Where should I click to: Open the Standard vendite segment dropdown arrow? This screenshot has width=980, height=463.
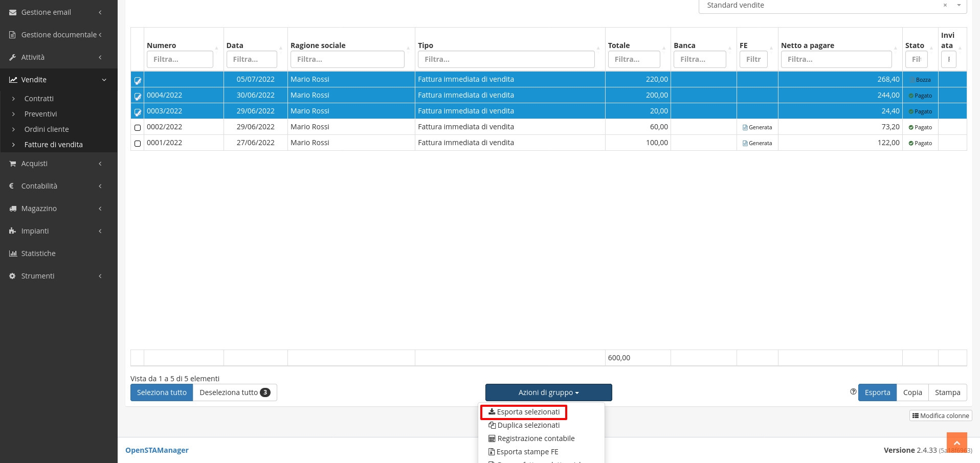(x=959, y=5)
